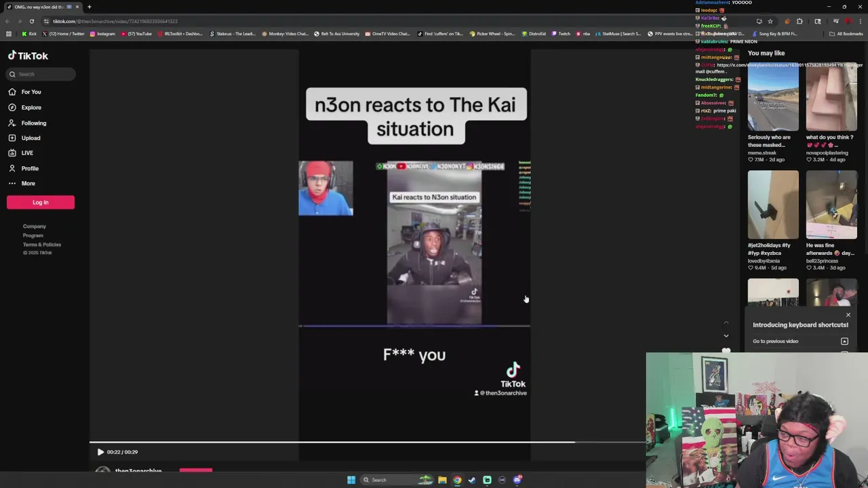The width and height of the screenshot is (868, 488).
Task: Open the novapoolplastering creator link
Action: (827, 152)
